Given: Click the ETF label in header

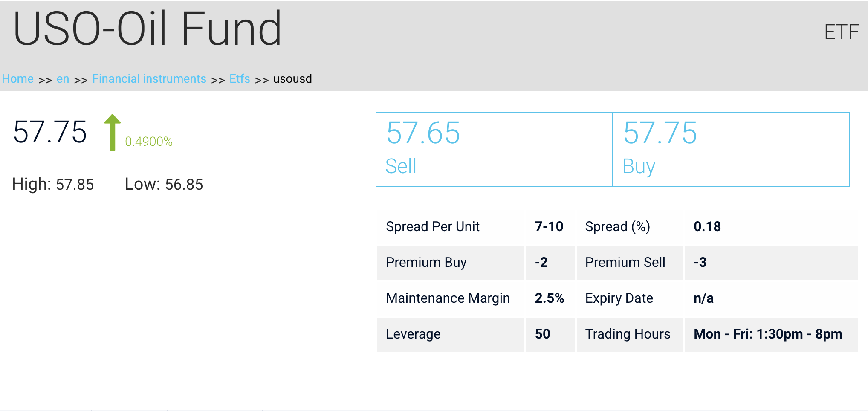Looking at the screenshot, I should coord(841,32).
